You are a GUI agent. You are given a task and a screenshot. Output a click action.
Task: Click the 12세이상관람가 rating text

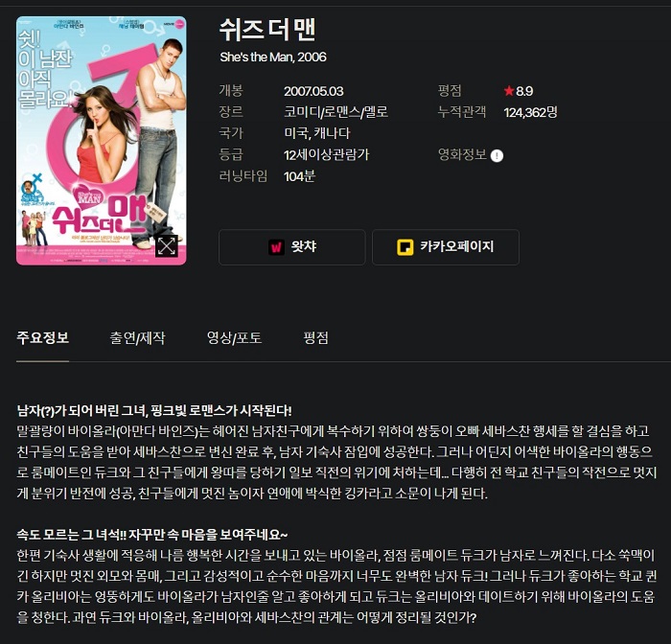(x=326, y=154)
